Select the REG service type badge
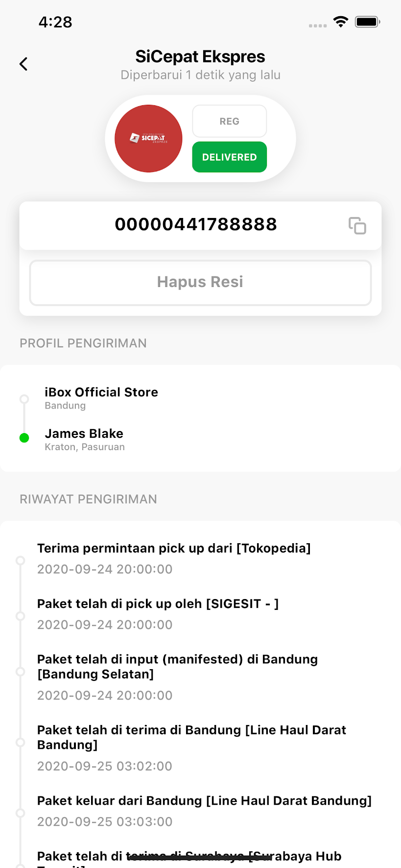The height and width of the screenshot is (868, 401). click(229, 121)
